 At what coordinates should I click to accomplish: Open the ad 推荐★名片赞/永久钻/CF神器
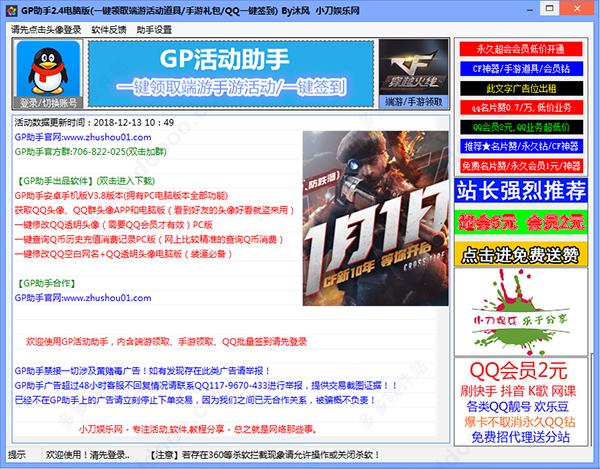[521, 146]
